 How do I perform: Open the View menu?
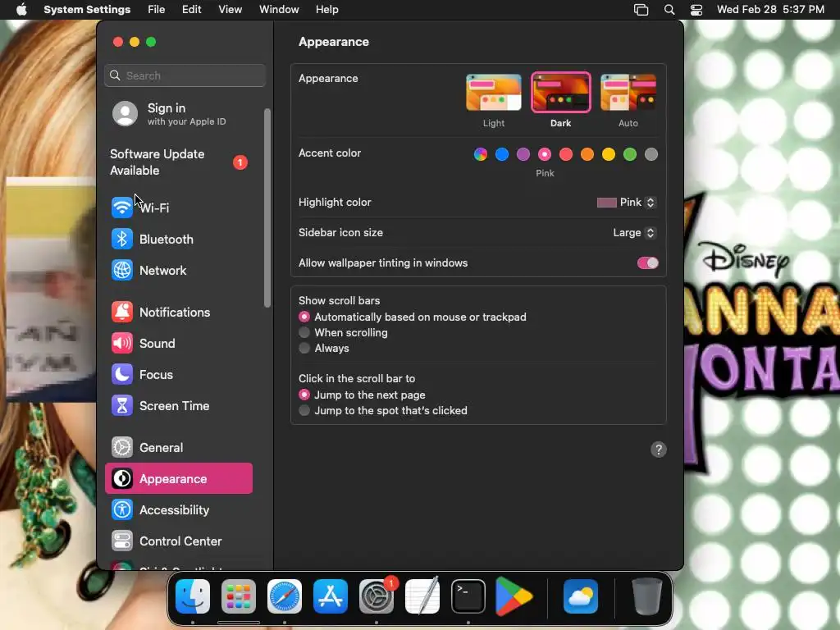(230, 10)
